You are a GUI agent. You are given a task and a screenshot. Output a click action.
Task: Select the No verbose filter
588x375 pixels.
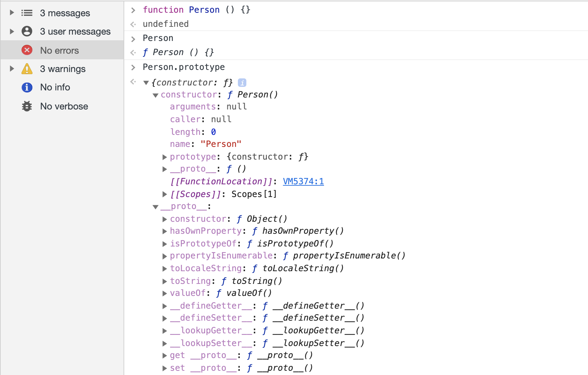tap(62, 106)
